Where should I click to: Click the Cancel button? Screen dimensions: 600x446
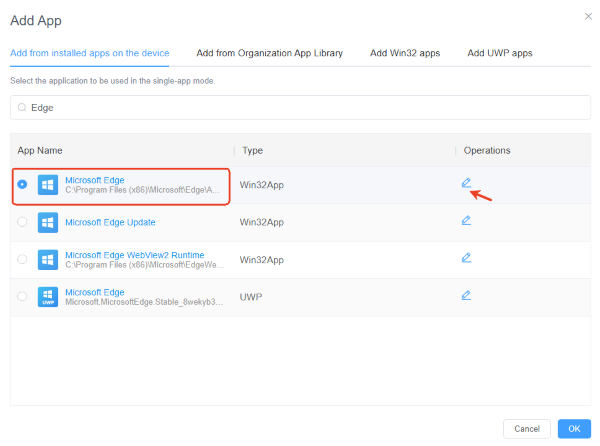coord(527,429)
